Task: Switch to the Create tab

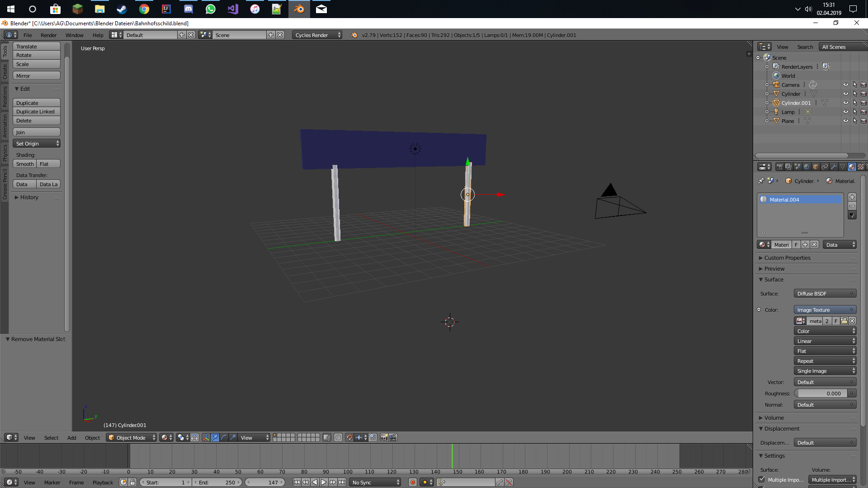Action: (x=5, y=71)
